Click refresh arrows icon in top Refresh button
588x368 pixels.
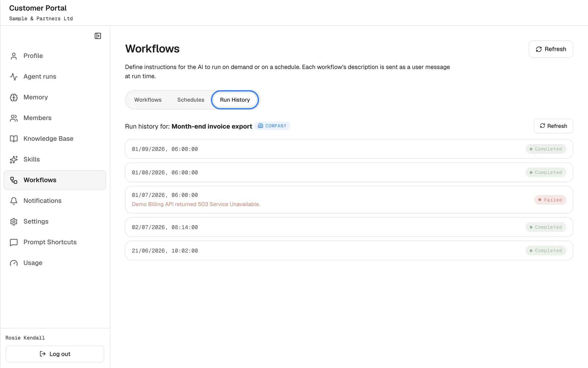539,49
